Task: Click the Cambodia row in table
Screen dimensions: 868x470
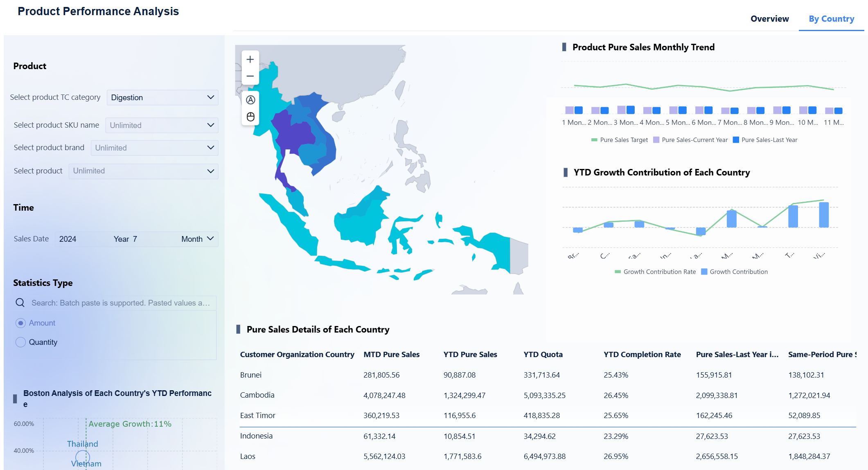Action: (257, 395)
